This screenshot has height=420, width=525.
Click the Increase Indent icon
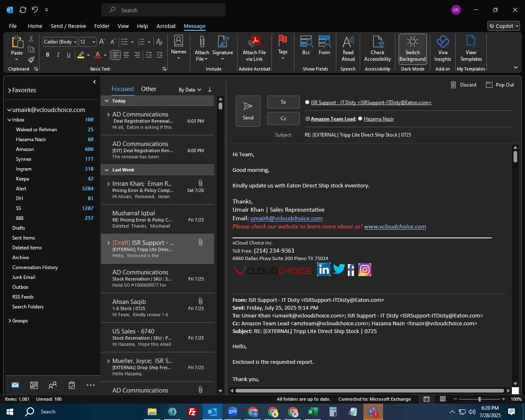pos(160,55)
